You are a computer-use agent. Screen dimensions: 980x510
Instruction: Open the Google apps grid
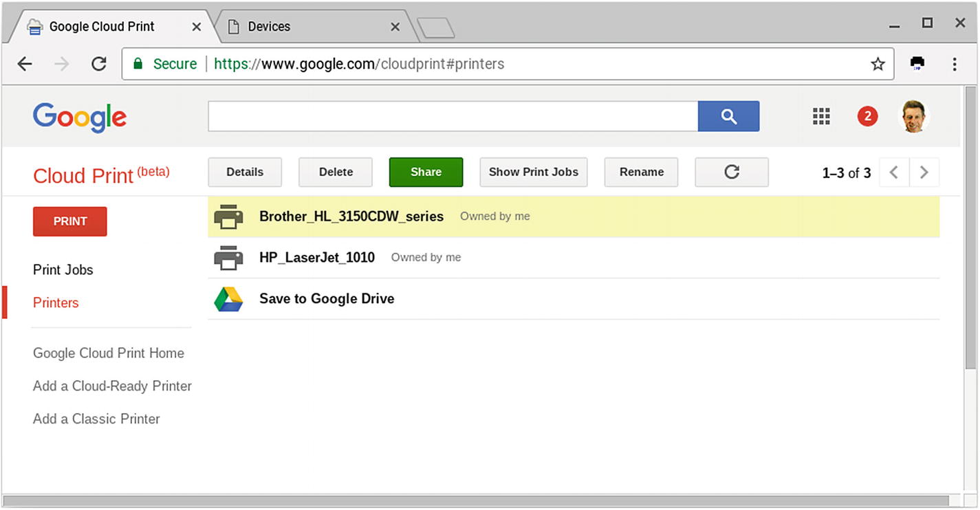pos(821,116)
